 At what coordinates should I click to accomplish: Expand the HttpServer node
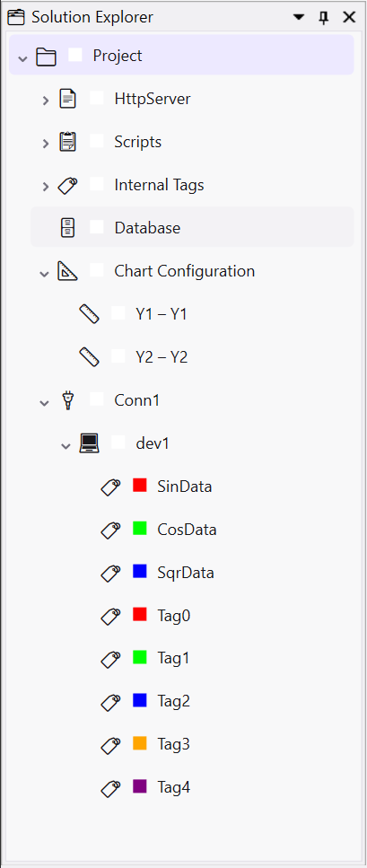(46, 101)
